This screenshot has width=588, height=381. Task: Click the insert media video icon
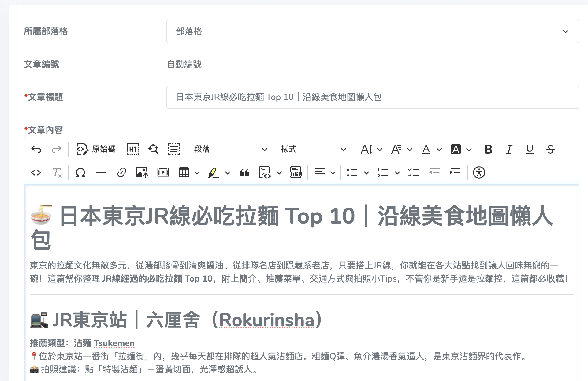(x=163, y=172)
